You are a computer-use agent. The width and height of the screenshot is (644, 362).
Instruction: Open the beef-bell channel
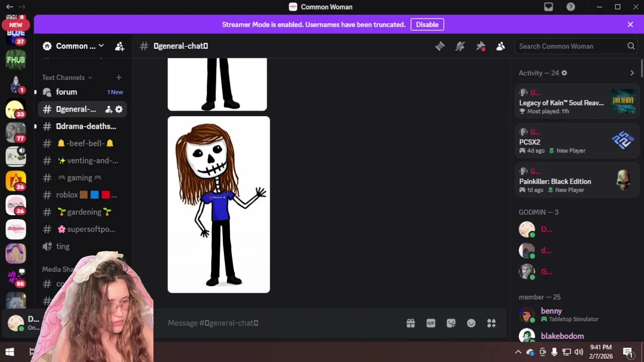(x=83, y=143)
